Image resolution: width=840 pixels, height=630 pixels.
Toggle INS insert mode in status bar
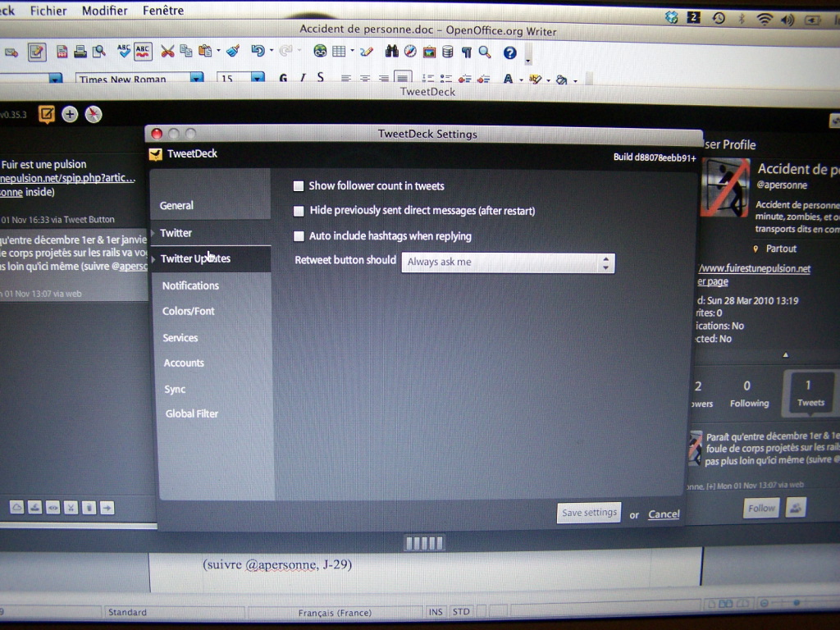click(x=436, y=611)
